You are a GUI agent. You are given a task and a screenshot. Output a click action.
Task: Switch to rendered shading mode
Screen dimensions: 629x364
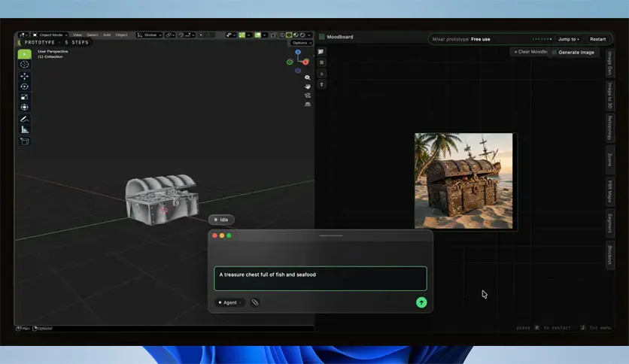click(302, 35)
